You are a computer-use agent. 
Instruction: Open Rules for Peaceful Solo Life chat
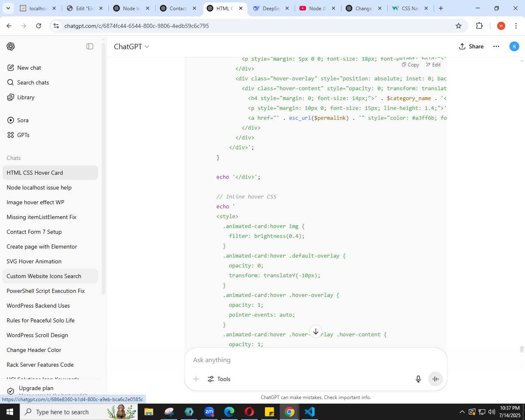50,320
